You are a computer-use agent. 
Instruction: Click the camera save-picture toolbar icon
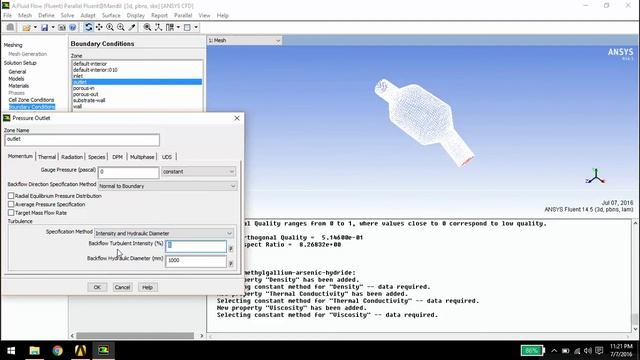62,27
